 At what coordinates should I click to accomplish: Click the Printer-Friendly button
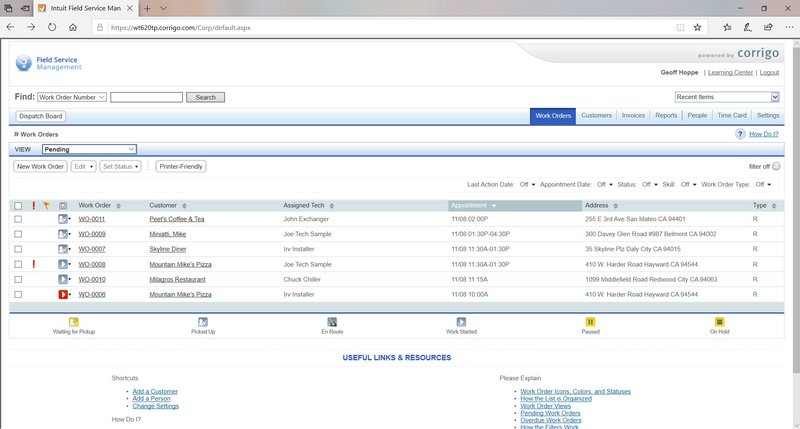click(181, 166)
